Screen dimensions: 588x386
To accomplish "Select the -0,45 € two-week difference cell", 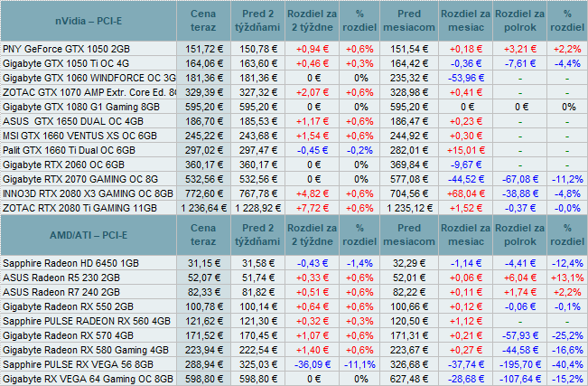I will 313,150.
